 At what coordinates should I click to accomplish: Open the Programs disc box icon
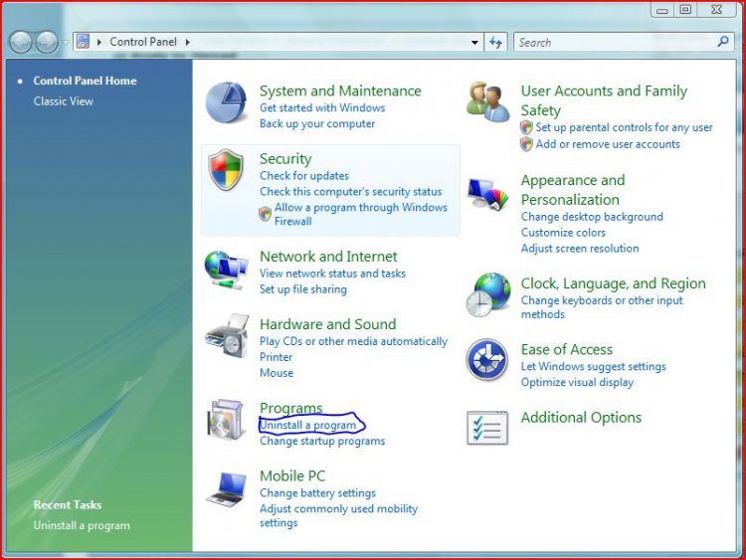click(x=226, y=419)
